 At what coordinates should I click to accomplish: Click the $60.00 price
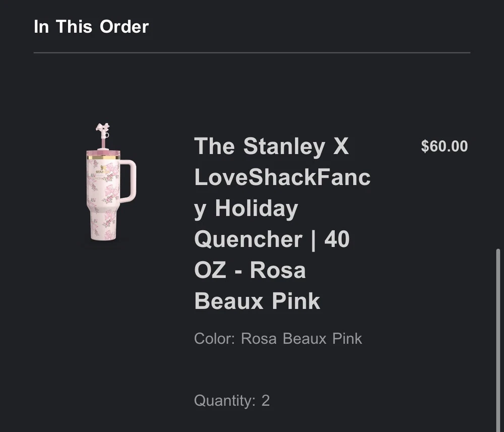click(x=445, y=147)
